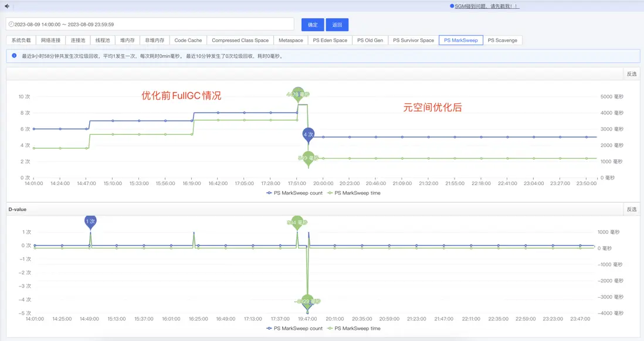
Task: Switch to the 线程池 tab
Action: coord(103,40)
